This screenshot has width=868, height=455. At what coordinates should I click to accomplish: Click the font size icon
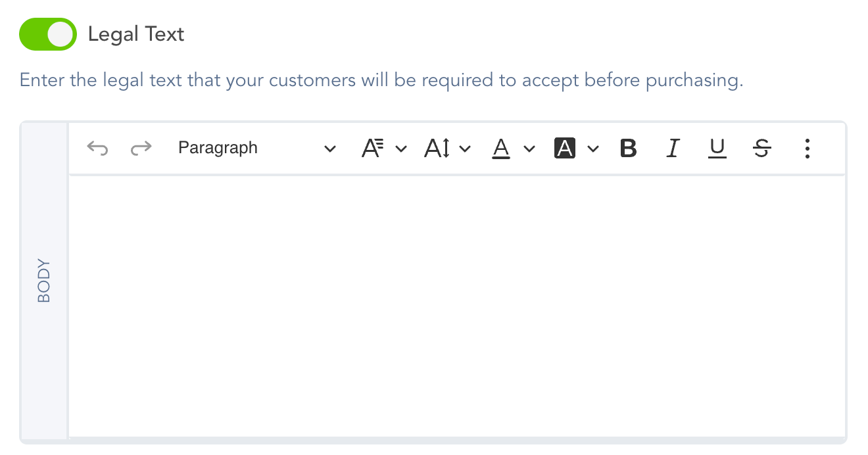[x=437, y=149]
